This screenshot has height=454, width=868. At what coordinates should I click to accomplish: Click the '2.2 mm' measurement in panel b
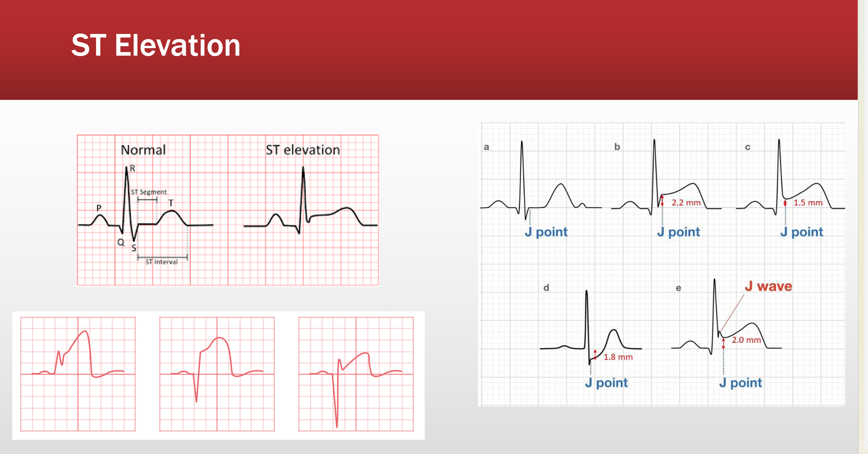tap(686, 203)
